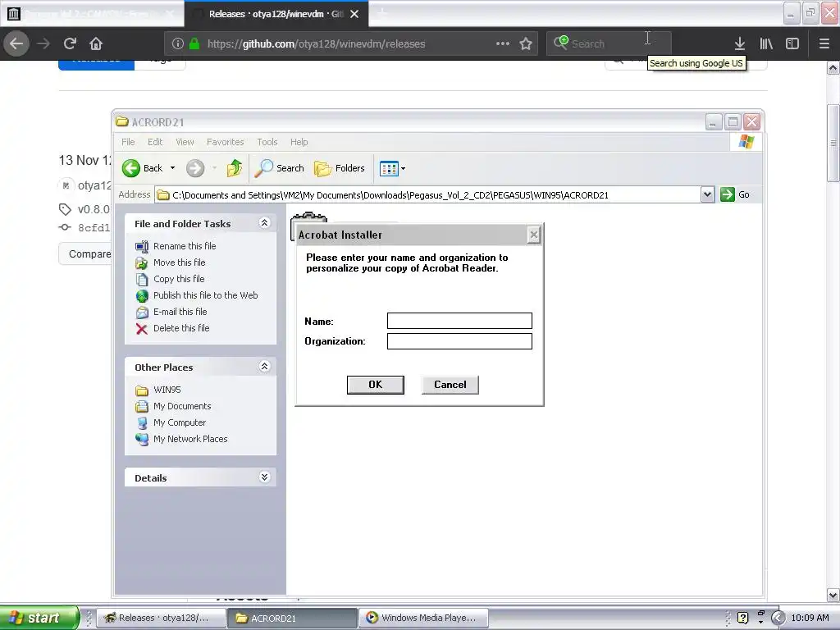Click Move this file
The width and height of the screenshot is (840, 630).
(179, 262)
